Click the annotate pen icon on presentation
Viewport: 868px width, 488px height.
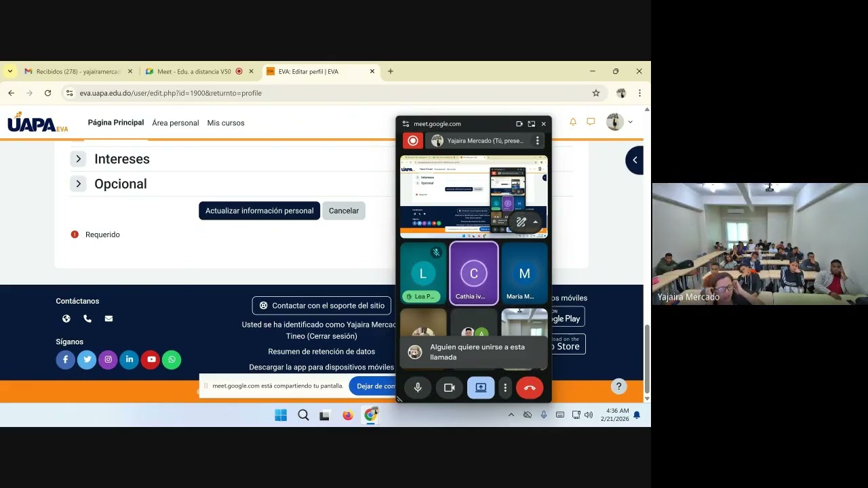click(521, 222)
